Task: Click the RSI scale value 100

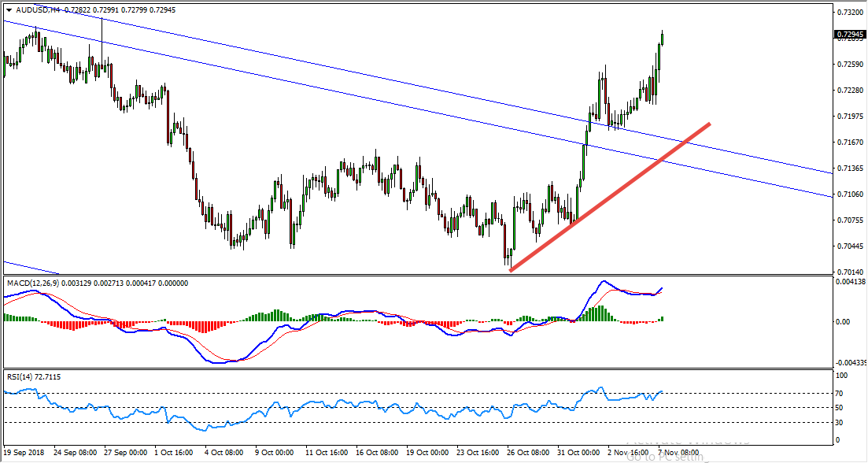Action: pyautogui.click(x=842, y=376)
